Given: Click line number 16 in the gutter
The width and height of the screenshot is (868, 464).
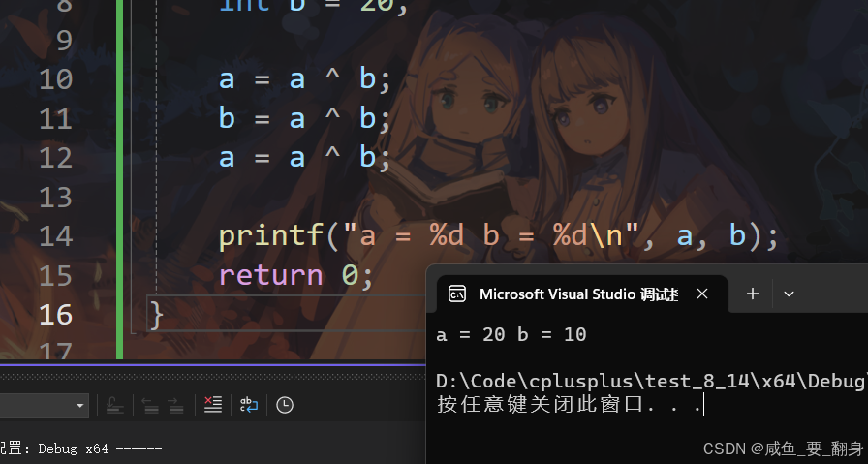Looking at the screenshot, I should [56, 315].
